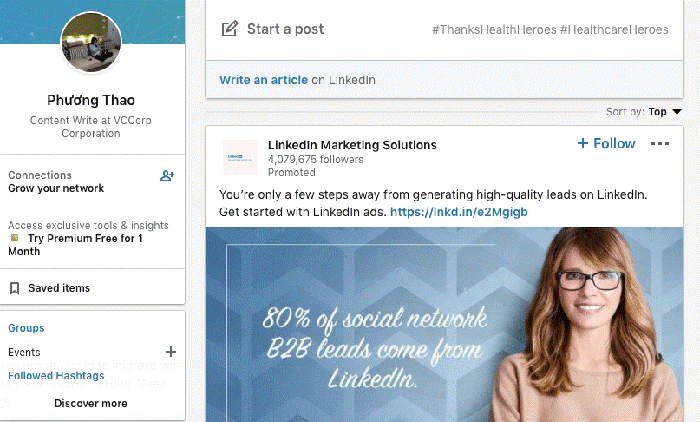The image size is (700, 422).
Task: Open the LinkedIn Marketing Solutions logo
Action: pos(240,157)
